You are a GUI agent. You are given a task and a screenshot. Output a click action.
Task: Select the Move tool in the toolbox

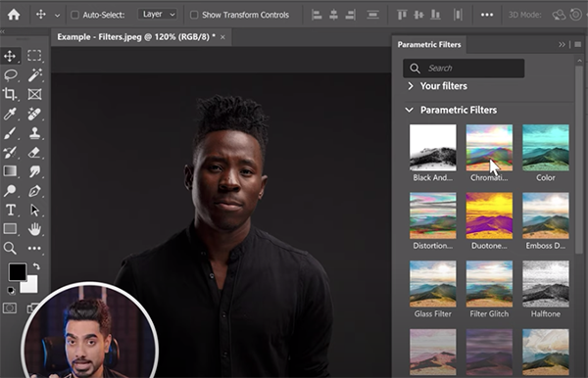pos(10,56)
